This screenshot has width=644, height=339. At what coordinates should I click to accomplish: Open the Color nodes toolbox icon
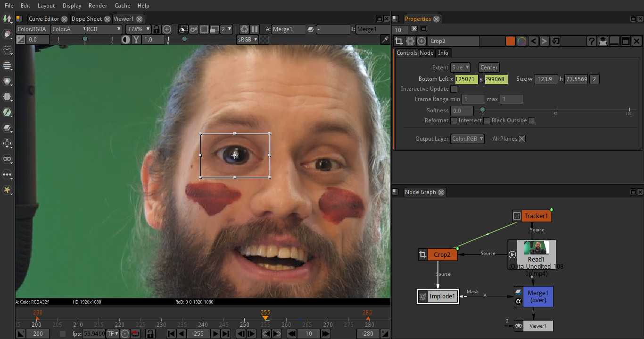pyautogui.click(x=7, y=81)
